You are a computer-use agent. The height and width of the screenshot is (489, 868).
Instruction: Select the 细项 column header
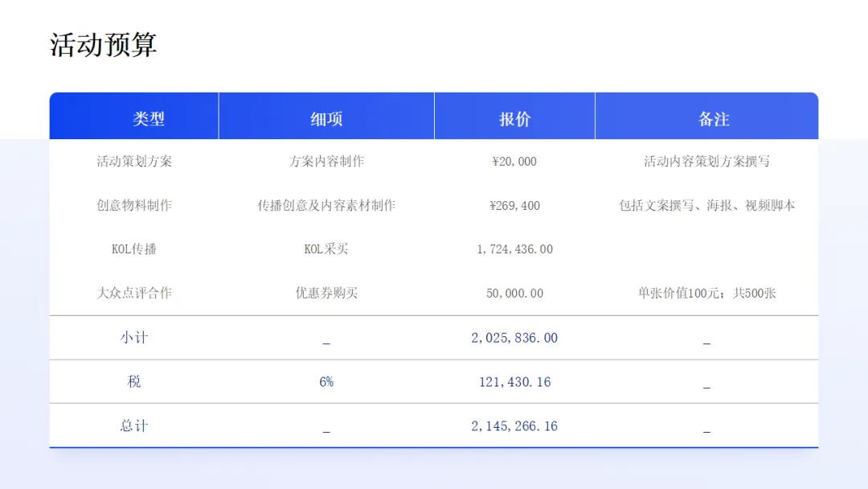click(326, 119)
